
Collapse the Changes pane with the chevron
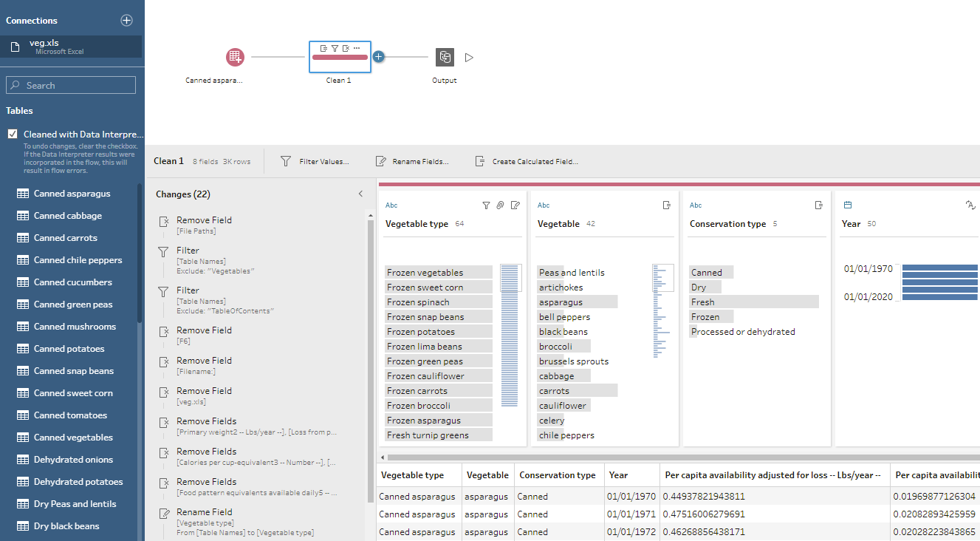coord(360,194)
